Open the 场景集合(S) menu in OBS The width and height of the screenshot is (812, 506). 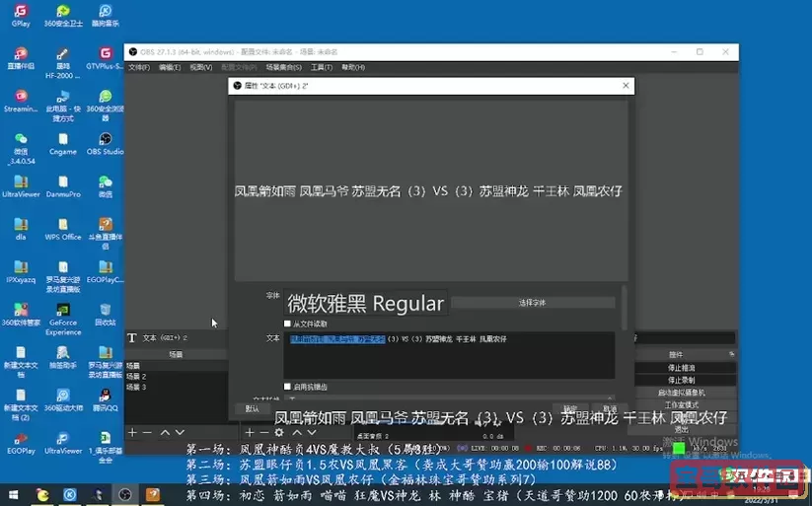coord(284,67)
